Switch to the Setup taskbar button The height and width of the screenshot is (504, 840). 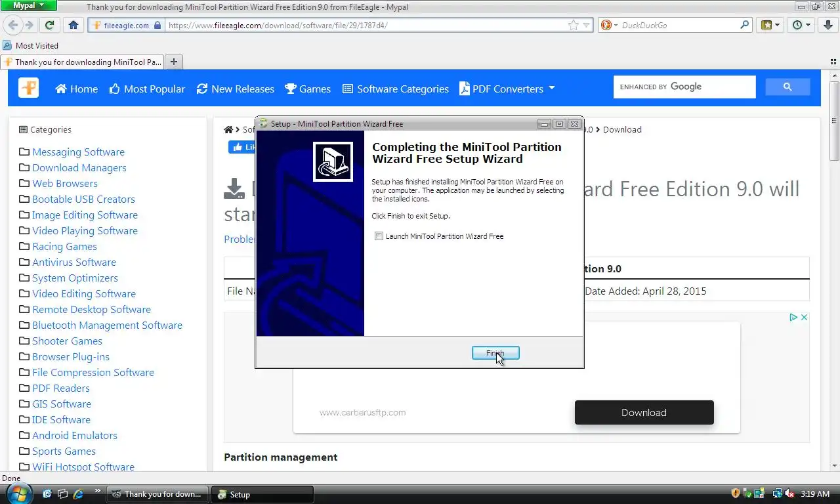pyautogui.click(x=264, y=494)
